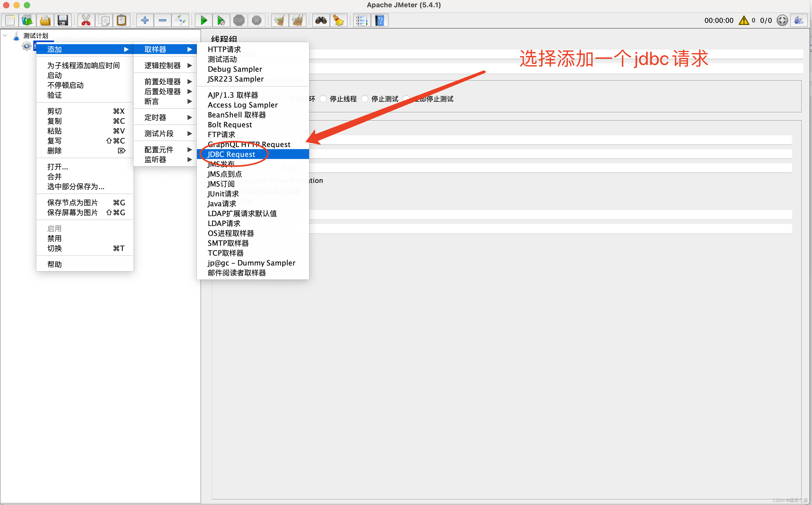
Task: Click the Stop test icon
Action: tap(239, 20)
